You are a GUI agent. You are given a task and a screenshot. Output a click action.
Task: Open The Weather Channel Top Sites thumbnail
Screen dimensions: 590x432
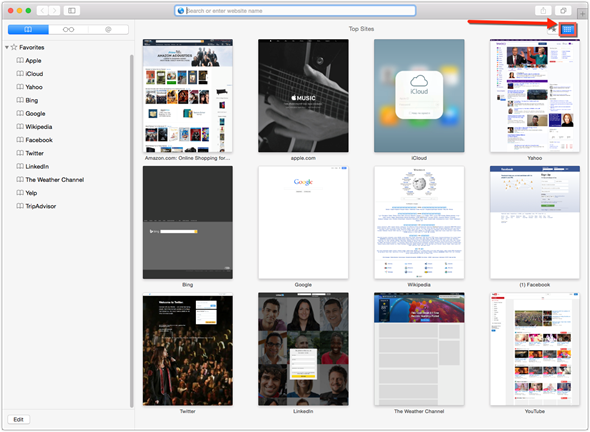(x=419, y=349)
